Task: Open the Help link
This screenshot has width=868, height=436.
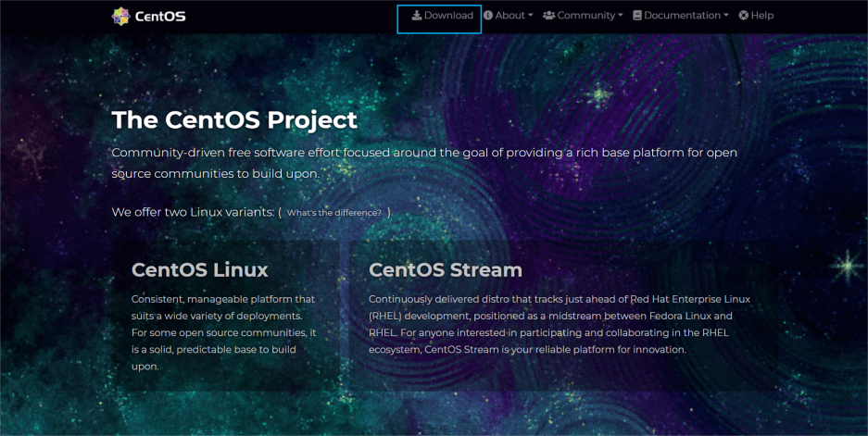Action: click(756, 16)
